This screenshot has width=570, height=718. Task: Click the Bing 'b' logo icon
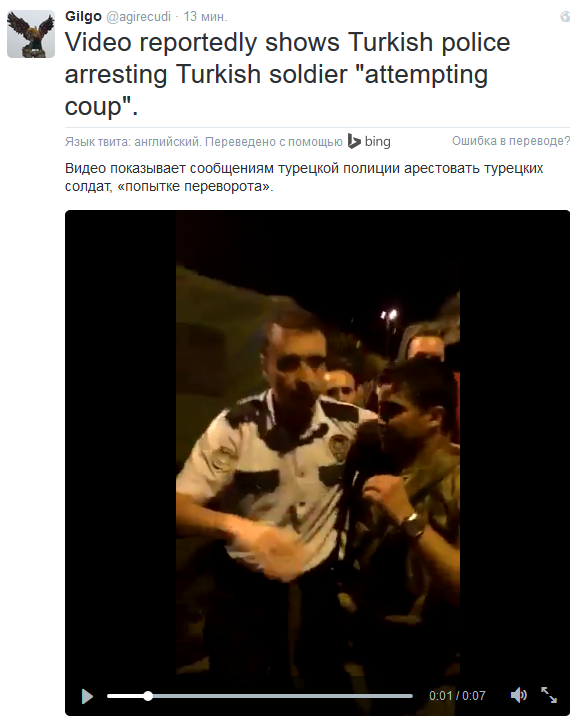tap(354, 141)
